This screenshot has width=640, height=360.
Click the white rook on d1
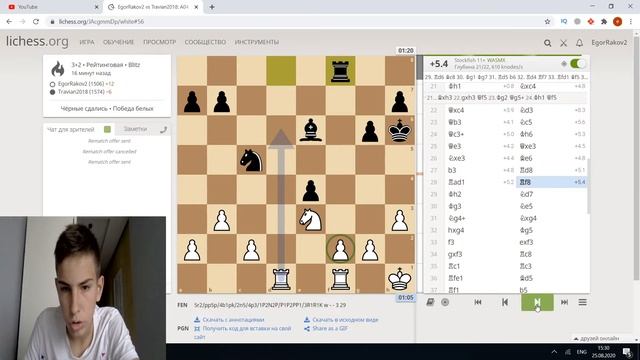pos(281,279)
